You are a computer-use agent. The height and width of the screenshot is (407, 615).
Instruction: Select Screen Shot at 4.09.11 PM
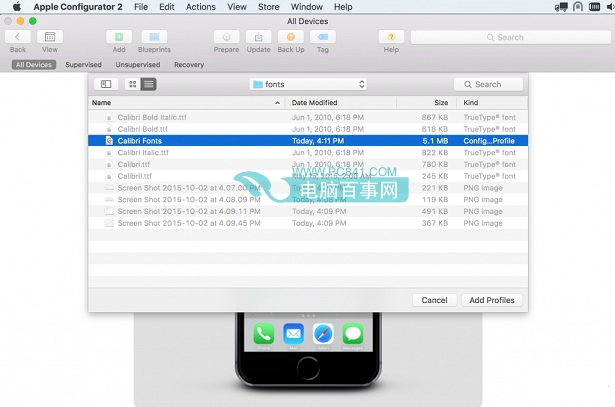(x=308, y=211)
